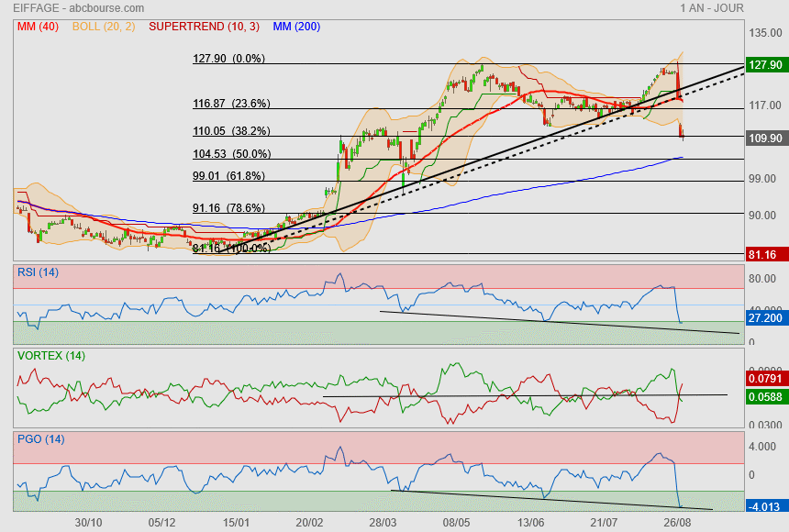Viewport: 789px width, 532px height.
Task: Click the green 127.90 price tag
Action: point(765,65)
